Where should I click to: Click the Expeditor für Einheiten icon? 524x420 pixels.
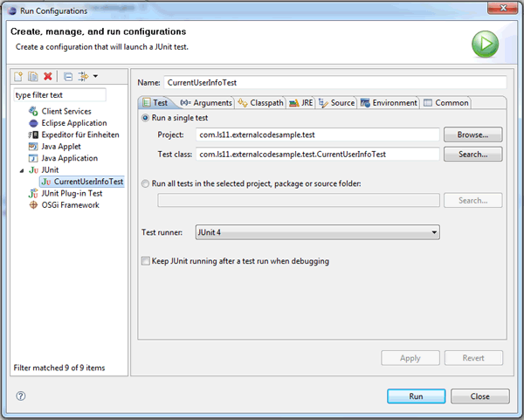(33, 135)
